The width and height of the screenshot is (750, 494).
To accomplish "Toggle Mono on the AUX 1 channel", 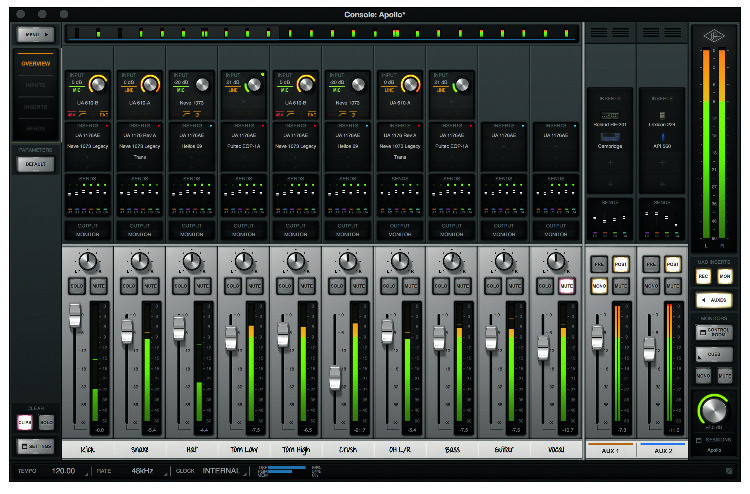I will [599, 287].
